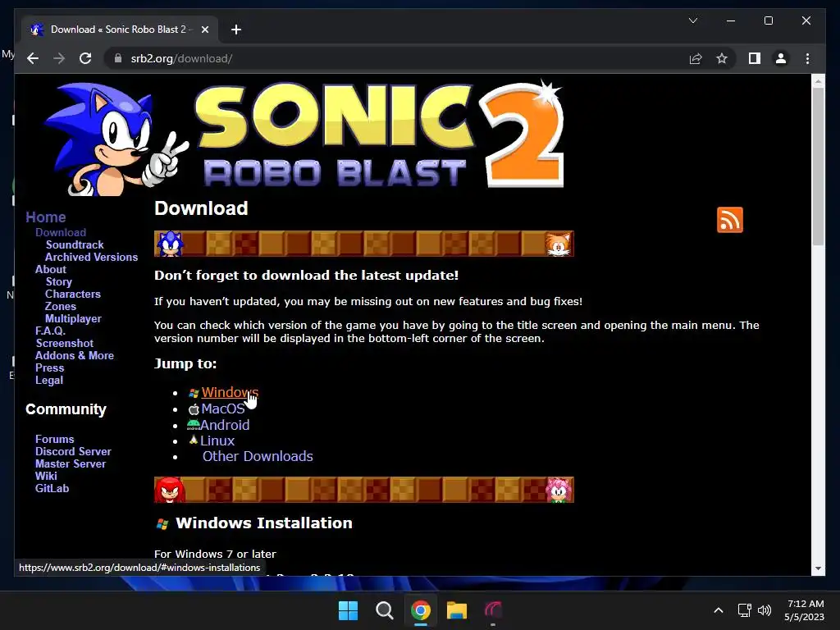Click the Windows flag icon beside Windows link
The height and width of the screenshot is (630, 840).
coord(194,393)
